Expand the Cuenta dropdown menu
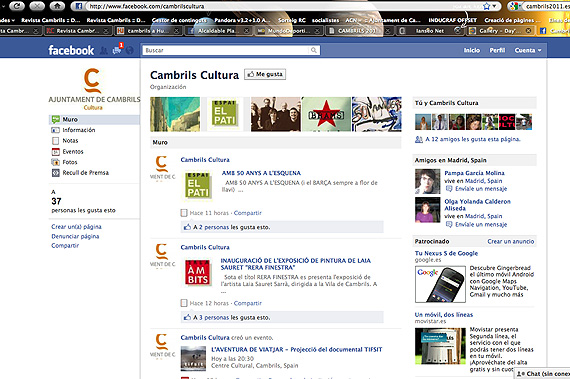The height and width of the screenshot is (379, 570). [x=528, y=50]
